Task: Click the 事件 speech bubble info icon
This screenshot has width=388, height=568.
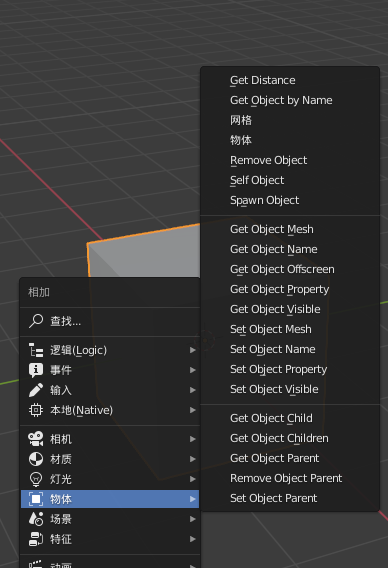Action: coord(36,370)
